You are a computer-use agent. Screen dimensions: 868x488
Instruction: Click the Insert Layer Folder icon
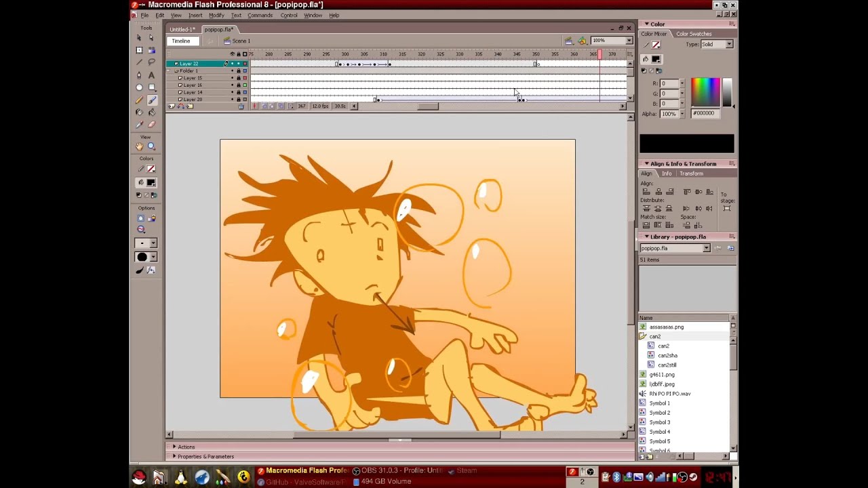pyautogui.click(x=190, y=106)
